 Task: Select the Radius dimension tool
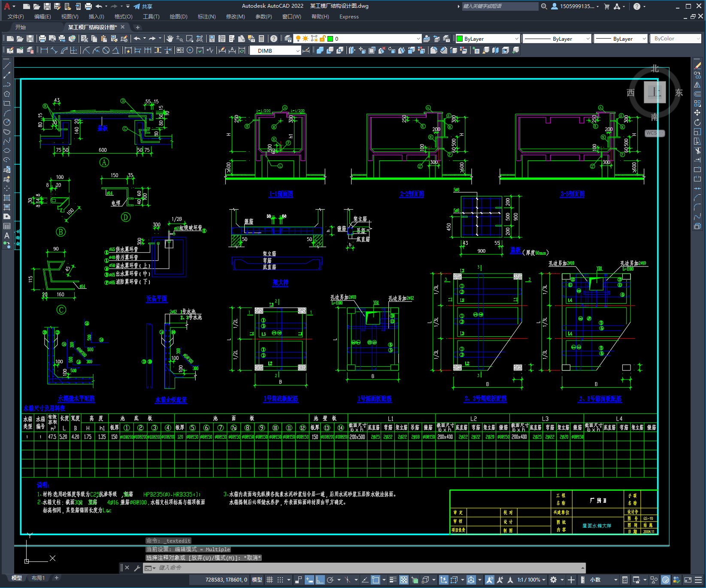click(86, 50)
